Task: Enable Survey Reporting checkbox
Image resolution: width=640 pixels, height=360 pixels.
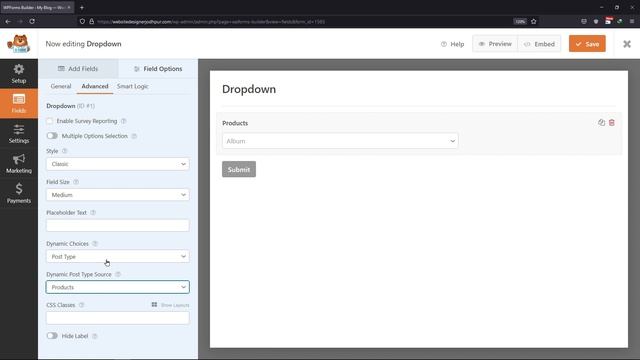Action: click(50, 121)
